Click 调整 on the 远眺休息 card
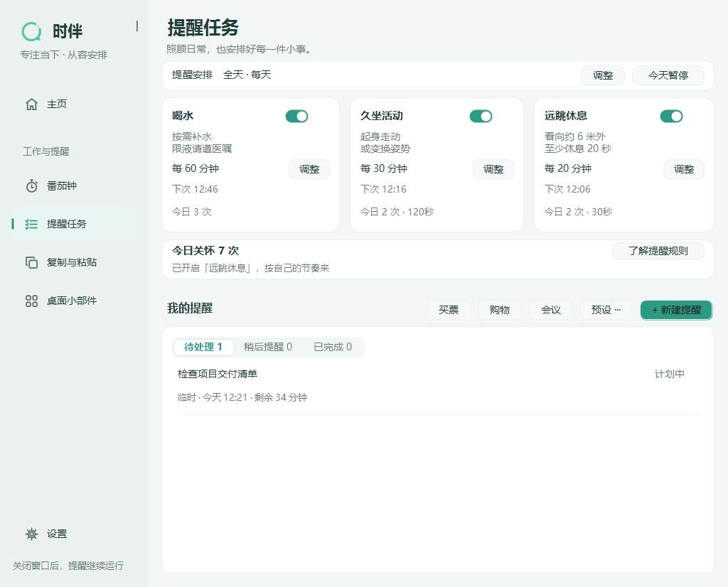This screenshot has height=587, width=728. [x=684, y=169]
